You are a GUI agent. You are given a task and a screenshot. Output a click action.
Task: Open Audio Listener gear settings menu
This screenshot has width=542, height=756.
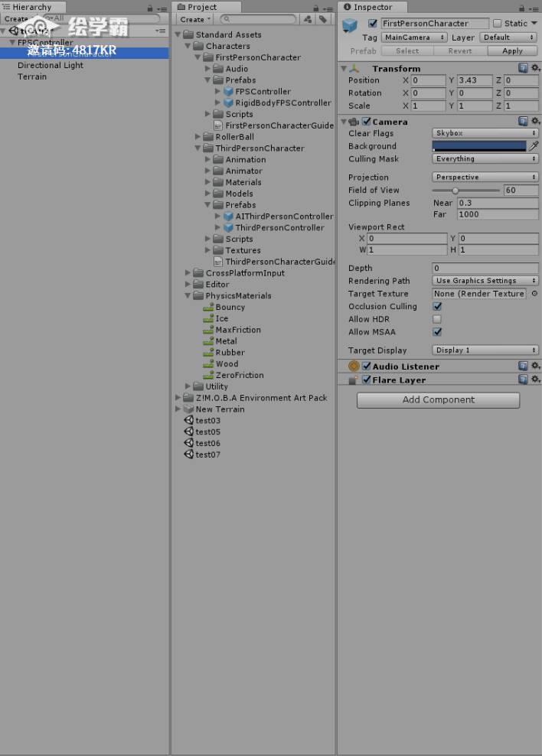(x=535, y=366)
